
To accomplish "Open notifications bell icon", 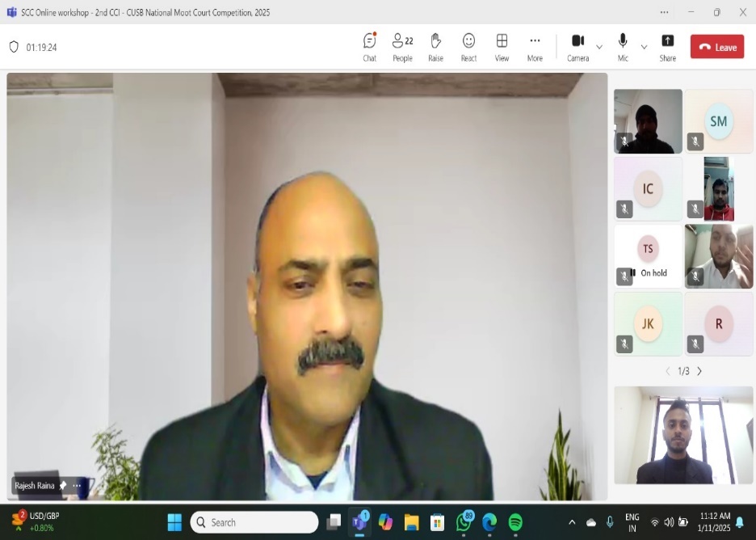I will (740, 522).
